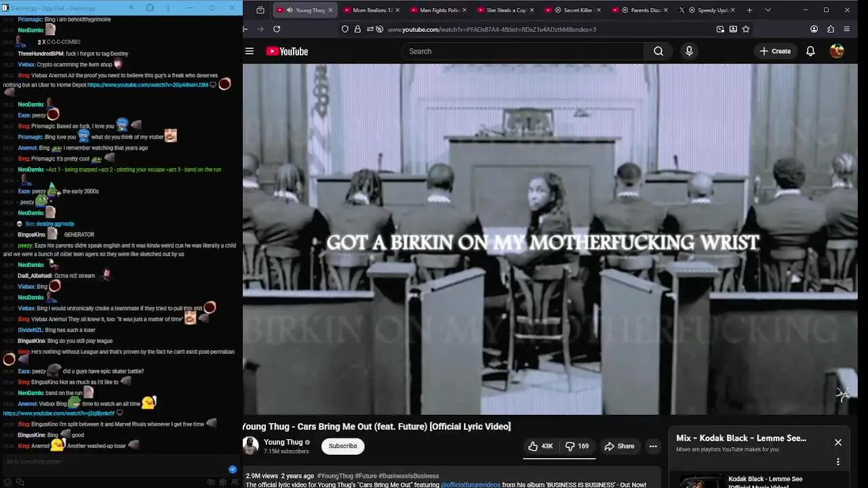Open a new browser tab

click(x=749, y=10)
